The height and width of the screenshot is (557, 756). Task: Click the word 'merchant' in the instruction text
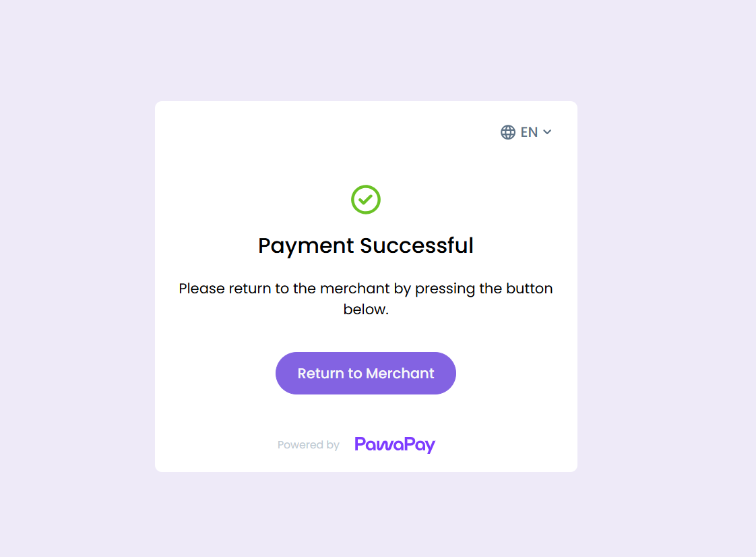point(354,289)
